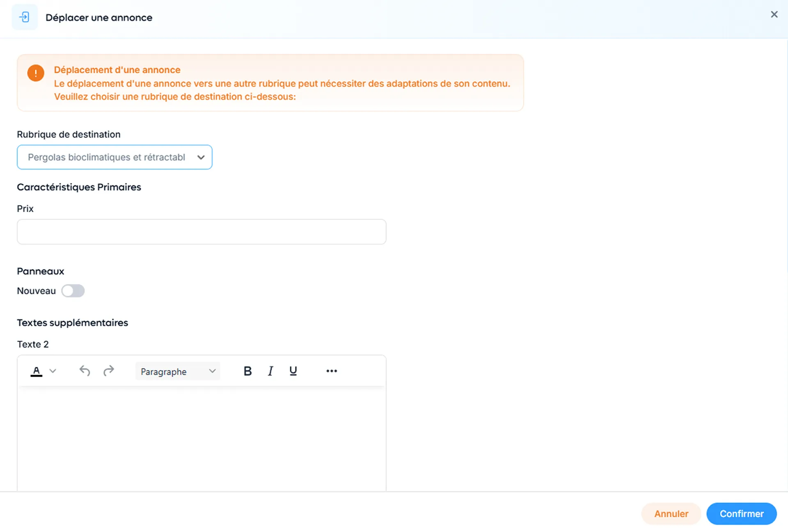788x532 pixels.
Task: Expand the text color chevron arrow
Action: [x=53, y=371]
